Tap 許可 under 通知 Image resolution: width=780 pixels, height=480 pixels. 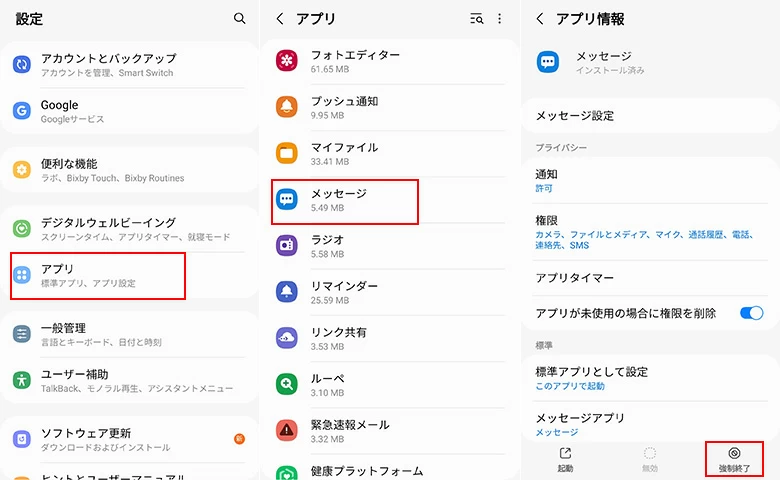(x=544, y=189)
